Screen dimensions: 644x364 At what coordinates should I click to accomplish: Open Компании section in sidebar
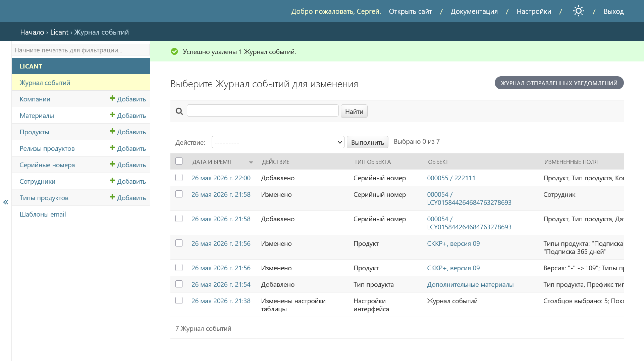(x=35, y=99)
